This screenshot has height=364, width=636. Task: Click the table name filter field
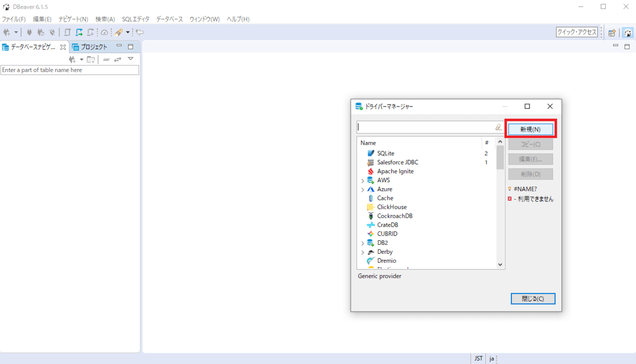[69, 70]
